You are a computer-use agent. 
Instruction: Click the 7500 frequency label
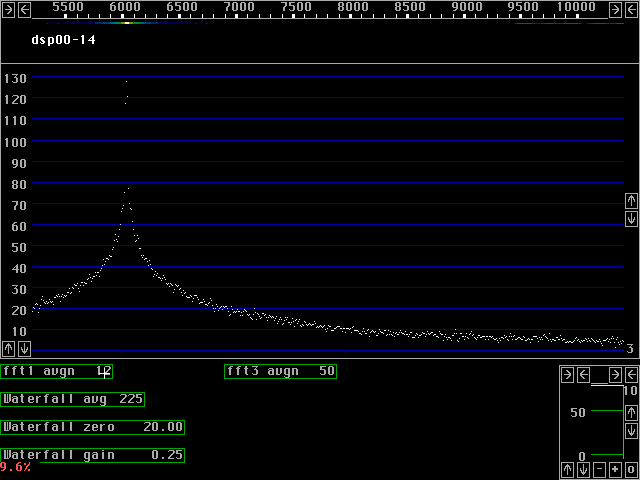click(296, 7)
